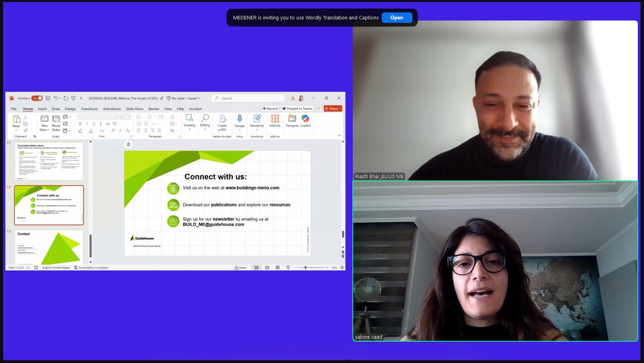This screenshot has width=644, height=363.
Task: Adjust the zoom slider handle
Action: (x=305, y=268)
